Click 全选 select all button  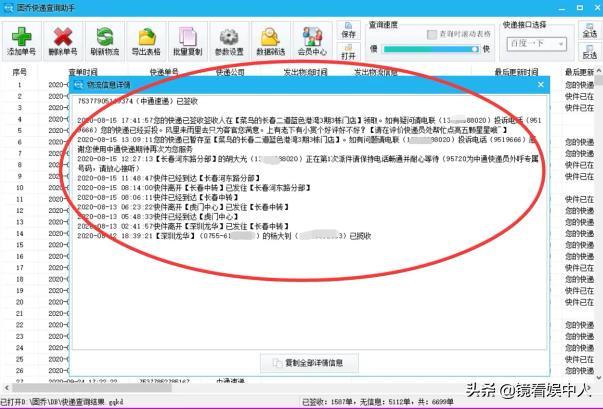coord(590,30)
